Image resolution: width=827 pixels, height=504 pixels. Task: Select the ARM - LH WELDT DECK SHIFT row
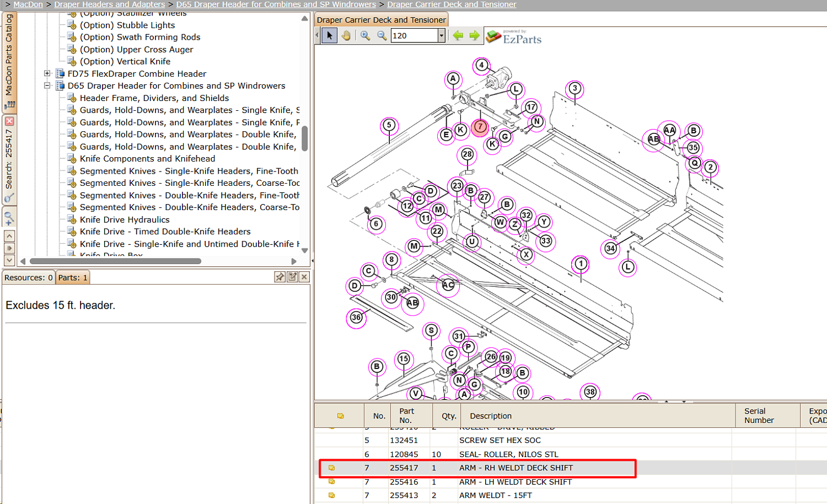tap(571, 481)
